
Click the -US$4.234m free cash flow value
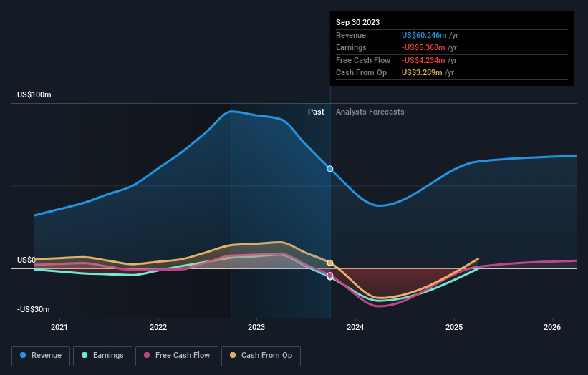coord(423,60)
